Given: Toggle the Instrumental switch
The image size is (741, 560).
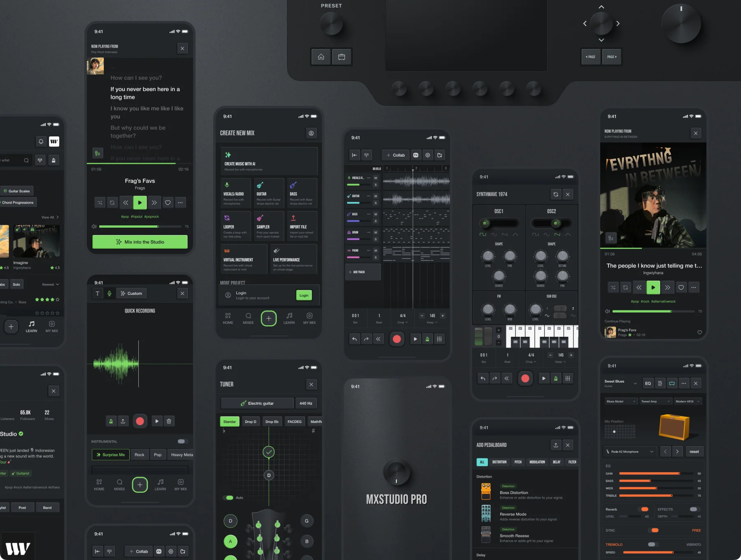Looking at the screenshot, I should tap(182, 441).
